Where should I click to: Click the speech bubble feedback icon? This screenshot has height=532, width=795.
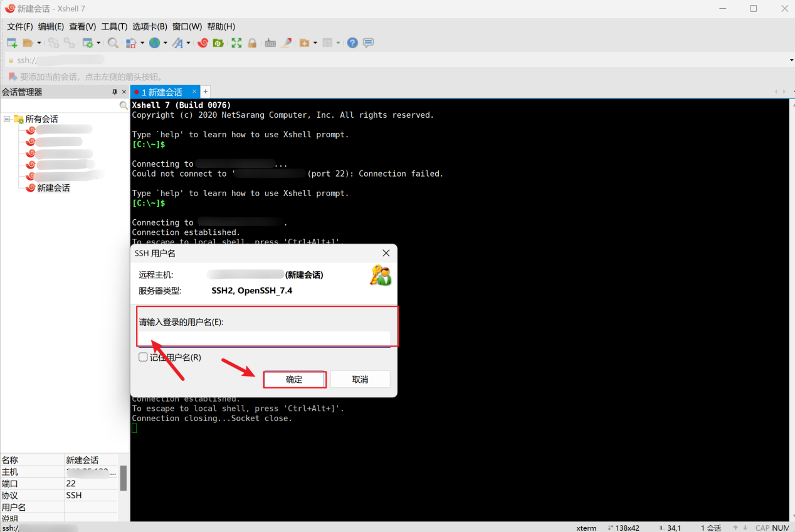[368, 43]
